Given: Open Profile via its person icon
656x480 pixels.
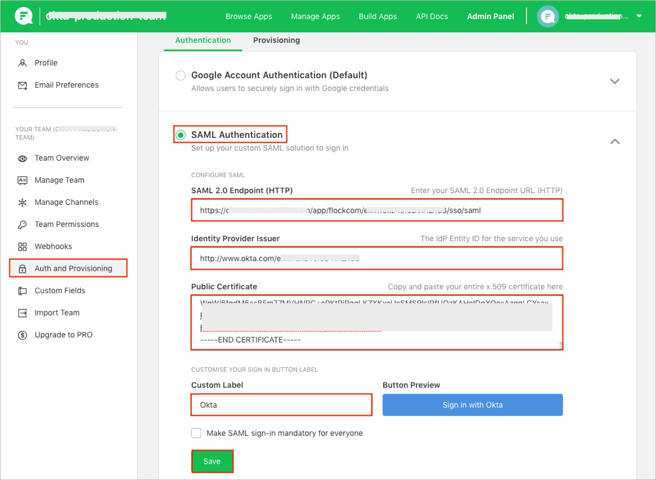Looking at the screenshot, I should (x=22, y=63).
